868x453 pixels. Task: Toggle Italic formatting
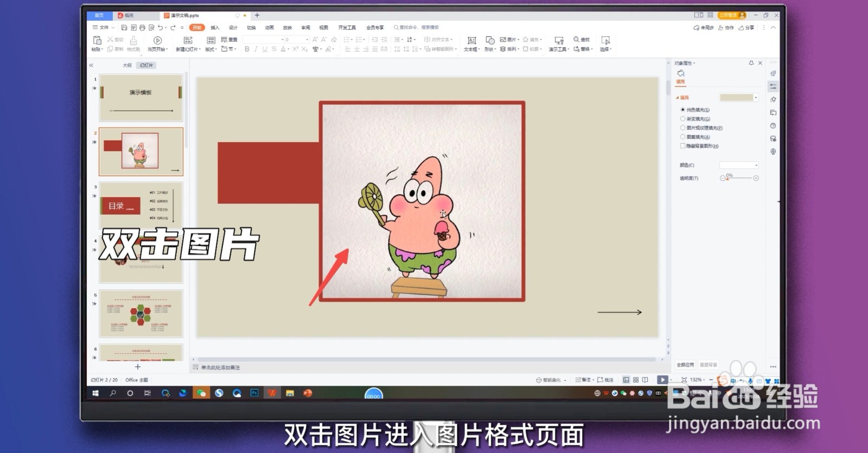click(256, 49)
